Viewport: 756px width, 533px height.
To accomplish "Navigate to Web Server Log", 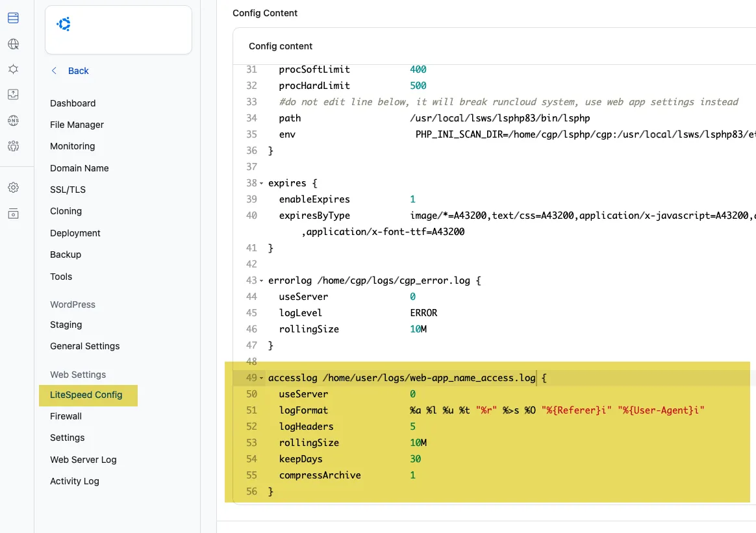I will 83,460.
